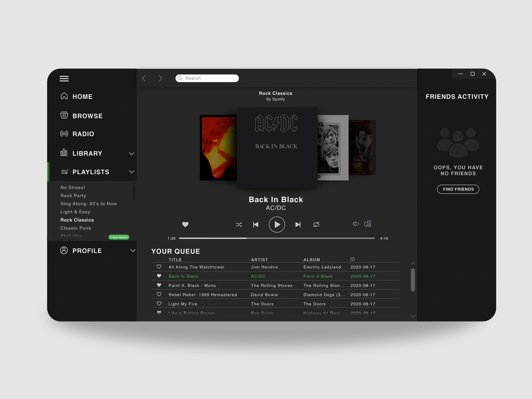Click the volume speaker icon
532x399 pixels.
(x=355, y=224)
